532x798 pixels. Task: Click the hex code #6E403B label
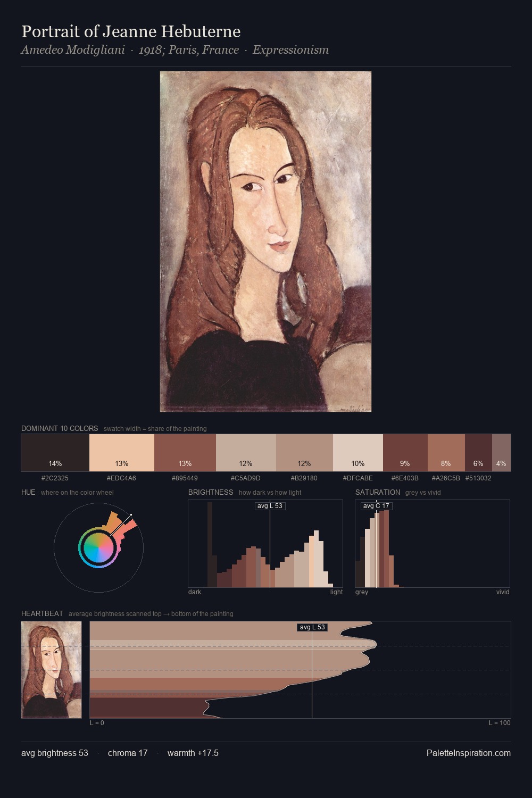click(405, 478)
